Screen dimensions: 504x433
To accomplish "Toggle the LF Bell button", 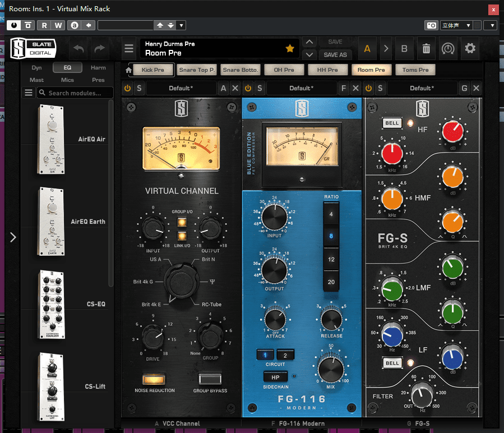I will tap(392, 363).
